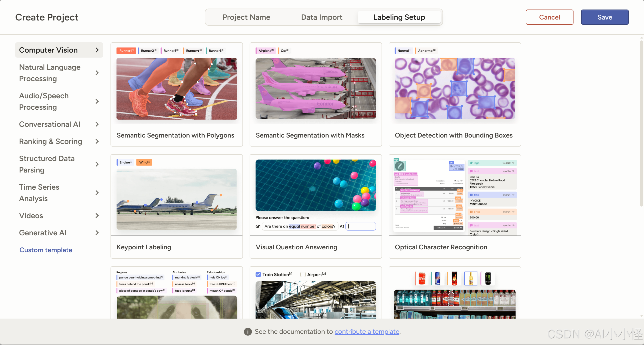This screenshot has height=345, width=644.
Task: Select the orange Wing label tag
Action: point(144,162)
